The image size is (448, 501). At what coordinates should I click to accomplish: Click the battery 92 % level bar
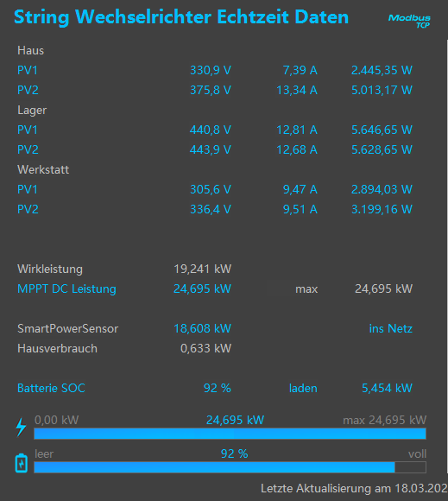point(230,467)
